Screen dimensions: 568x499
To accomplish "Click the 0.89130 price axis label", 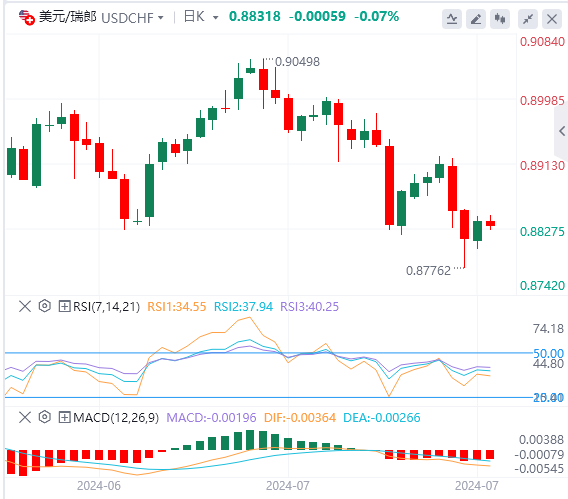I will point(542,165).
